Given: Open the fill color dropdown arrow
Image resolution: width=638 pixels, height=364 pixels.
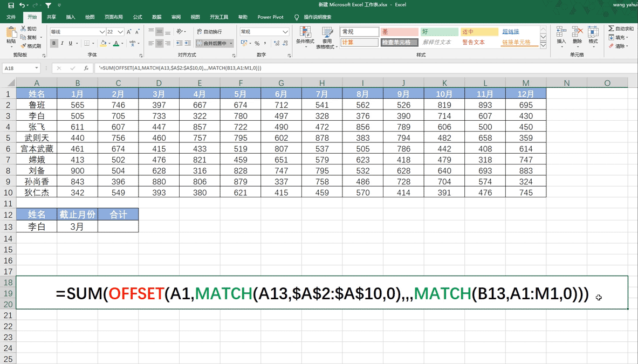Looking at the screenshot, I should click(109, 43).
